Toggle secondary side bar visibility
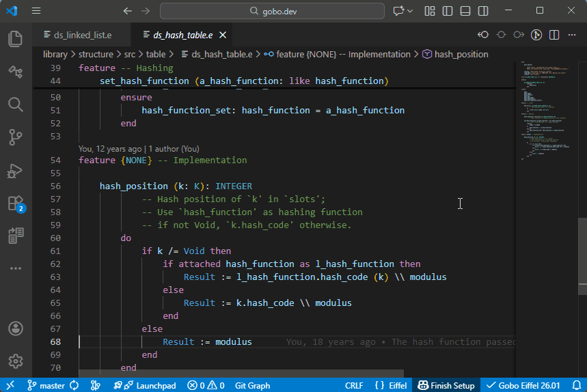Image resolution: width=587 pixels, height=392 pixels. (x=483, y=11)
